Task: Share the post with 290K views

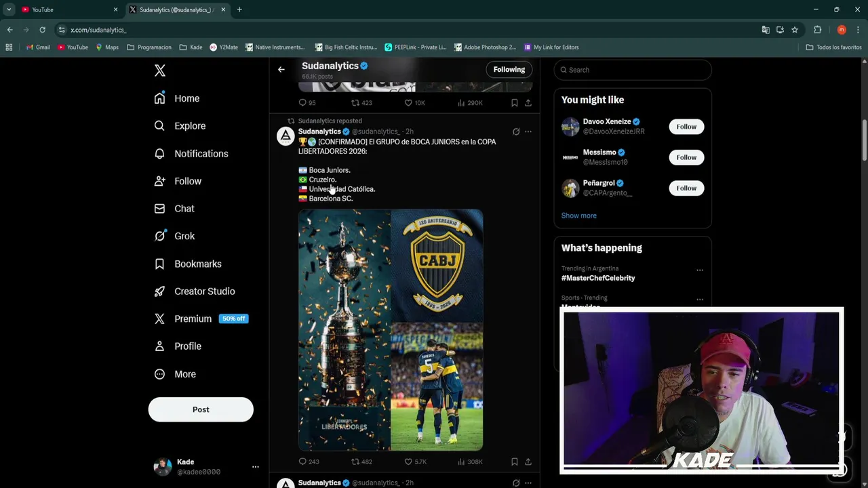Action: [528, 103]
